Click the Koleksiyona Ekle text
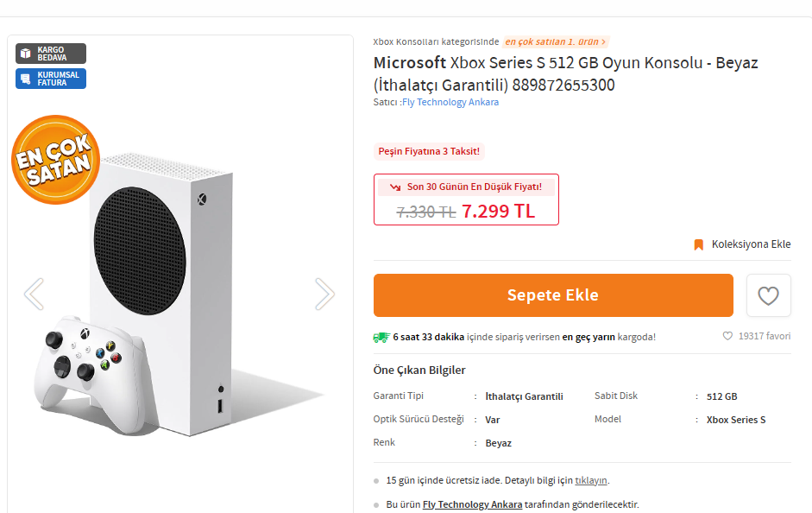 751,244
